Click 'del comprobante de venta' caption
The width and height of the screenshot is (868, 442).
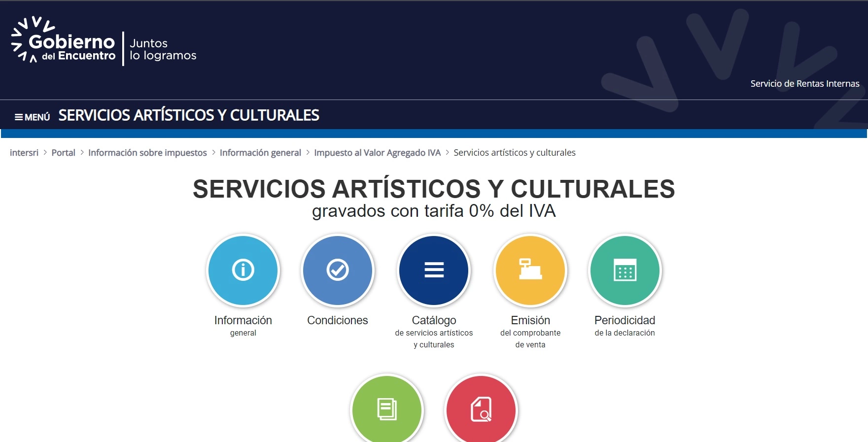(530, 339)
